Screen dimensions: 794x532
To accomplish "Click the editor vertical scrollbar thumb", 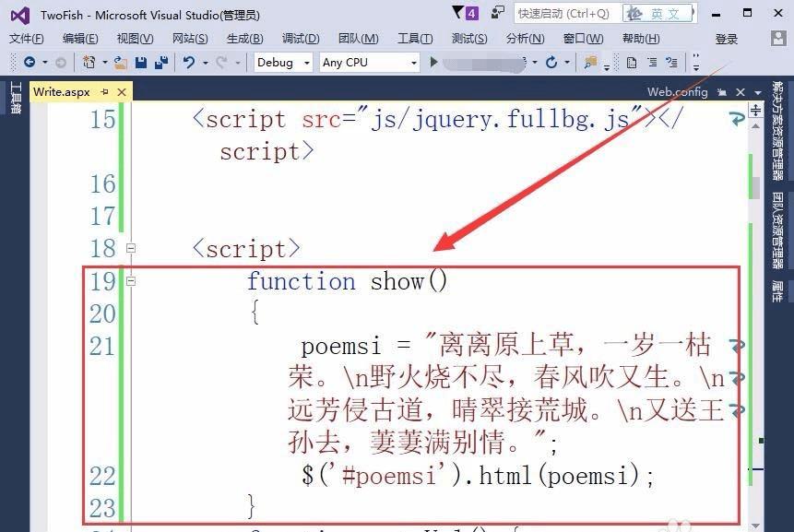I will click(755, 187).
